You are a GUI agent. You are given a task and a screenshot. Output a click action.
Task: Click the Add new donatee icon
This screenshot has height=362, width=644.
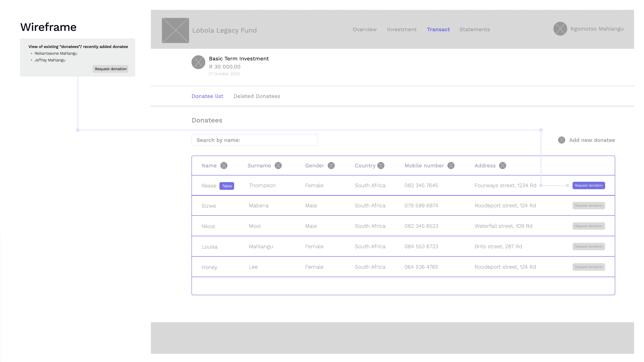coord(561,140)
